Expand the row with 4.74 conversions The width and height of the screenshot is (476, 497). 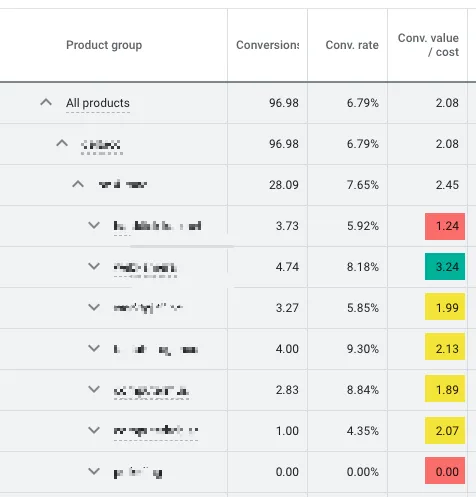point(94,266)
